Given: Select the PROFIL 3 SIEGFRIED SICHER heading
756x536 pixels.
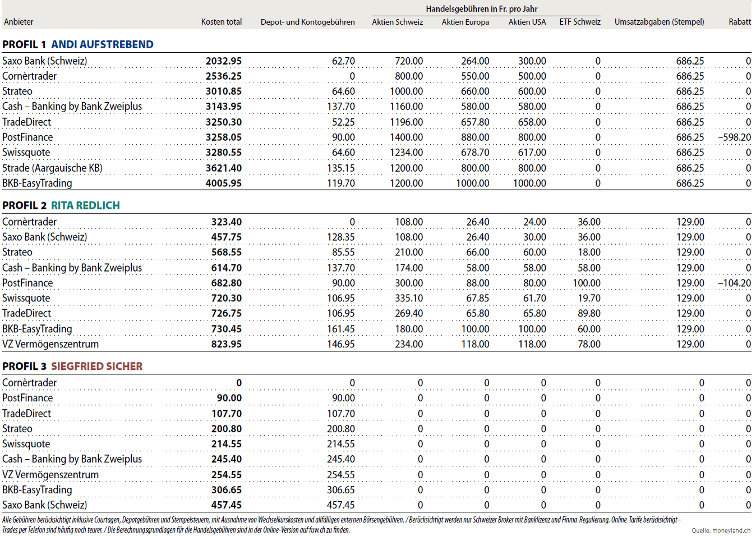Looking at the screenshot, I should tap(72, 367).
